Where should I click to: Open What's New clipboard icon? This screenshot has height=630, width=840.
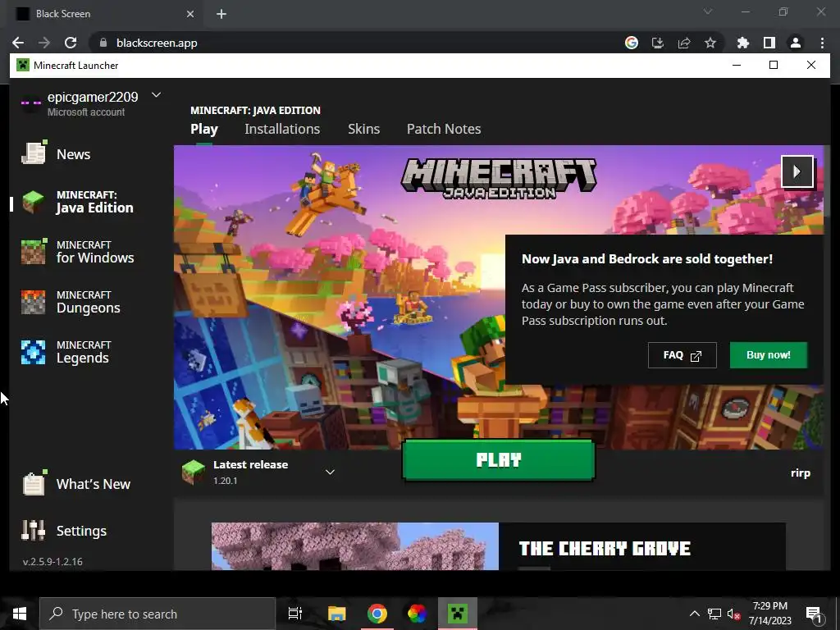pos(34,483)
